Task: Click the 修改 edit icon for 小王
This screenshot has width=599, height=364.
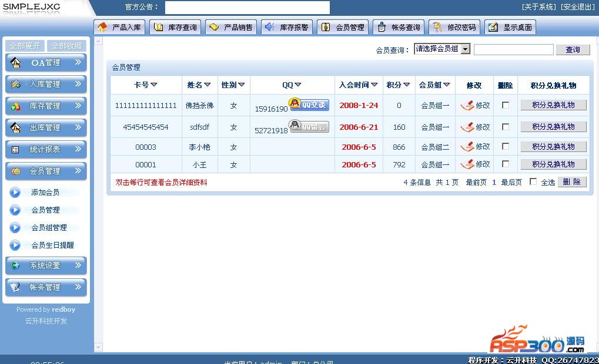Action: pyautogui.click(x=467, y=164)
